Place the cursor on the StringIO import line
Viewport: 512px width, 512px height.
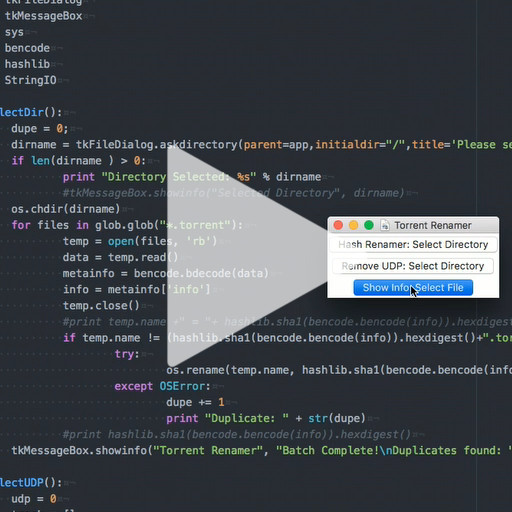(30, 80)
